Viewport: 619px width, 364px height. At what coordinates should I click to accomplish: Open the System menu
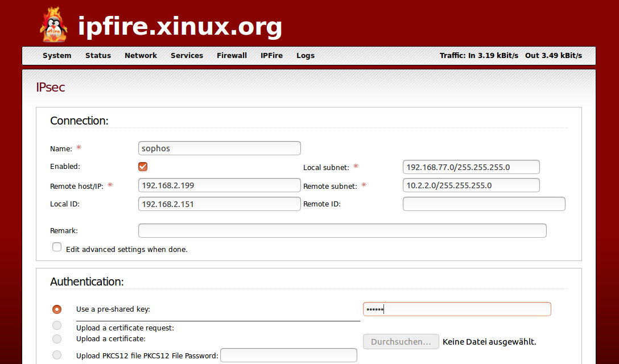click(57, 55)
